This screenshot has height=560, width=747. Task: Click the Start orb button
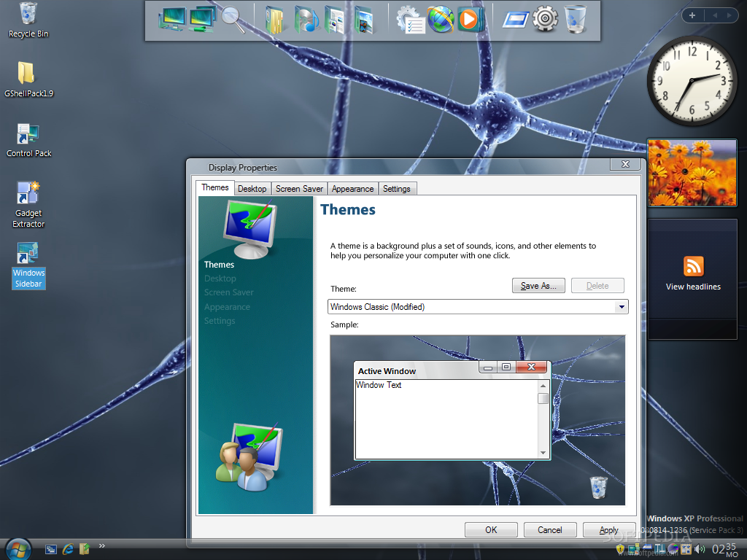(x=18, y=550)
